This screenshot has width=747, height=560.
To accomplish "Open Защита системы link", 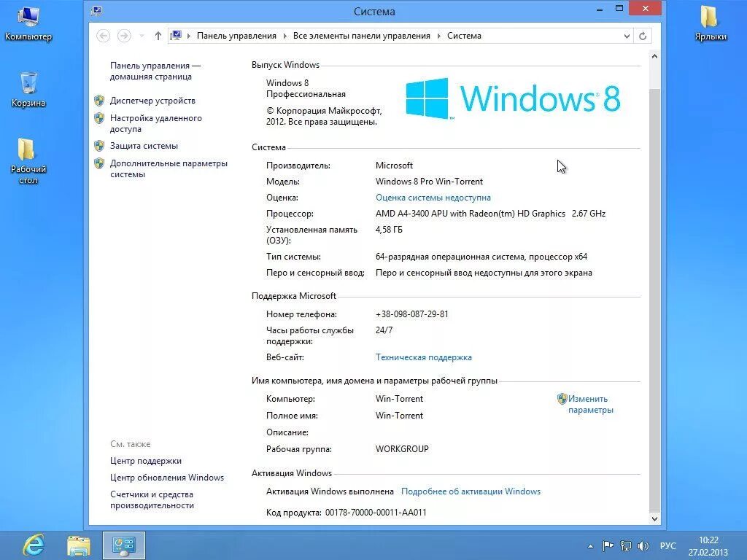I will (x=144, y=146).
